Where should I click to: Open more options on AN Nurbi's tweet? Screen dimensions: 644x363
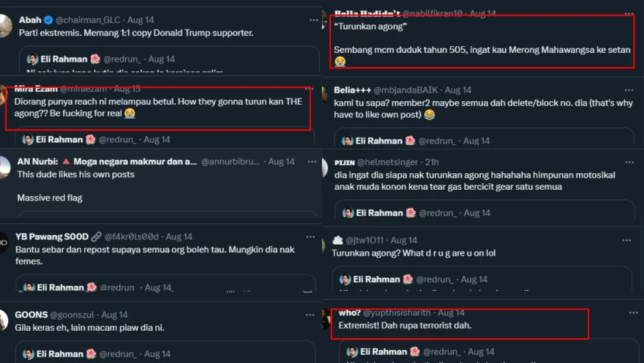(310, 161)
